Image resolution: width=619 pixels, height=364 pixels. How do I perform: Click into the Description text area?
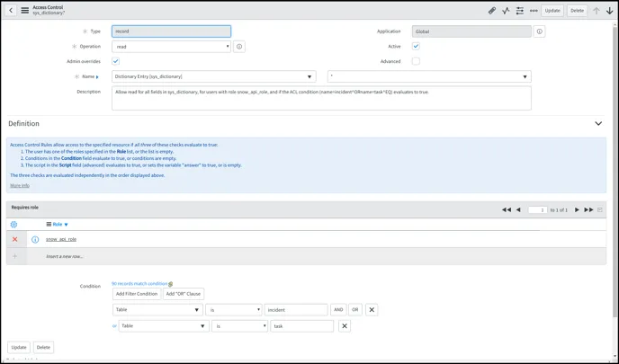click(x=321, y=98)
